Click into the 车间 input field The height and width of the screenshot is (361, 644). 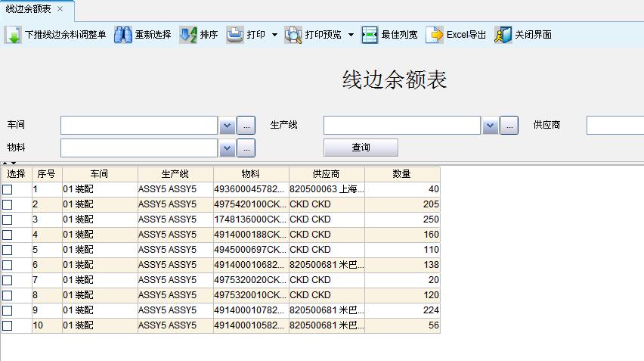[139, 126]
